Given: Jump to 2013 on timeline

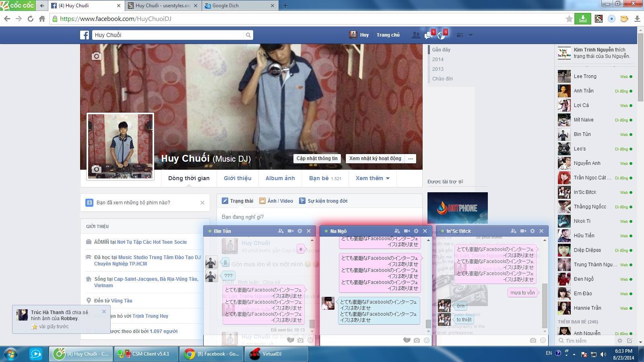Looking at the screenshot, I should [x=438, y=69].
